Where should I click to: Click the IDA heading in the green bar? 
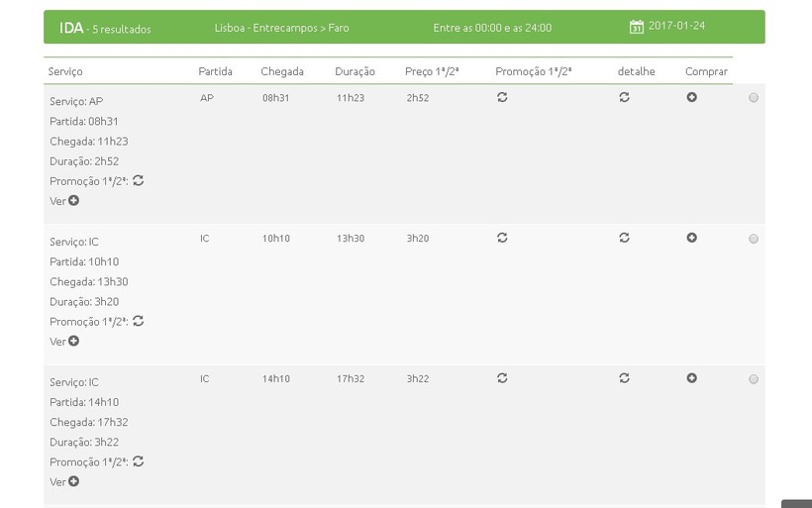[71, 28]
